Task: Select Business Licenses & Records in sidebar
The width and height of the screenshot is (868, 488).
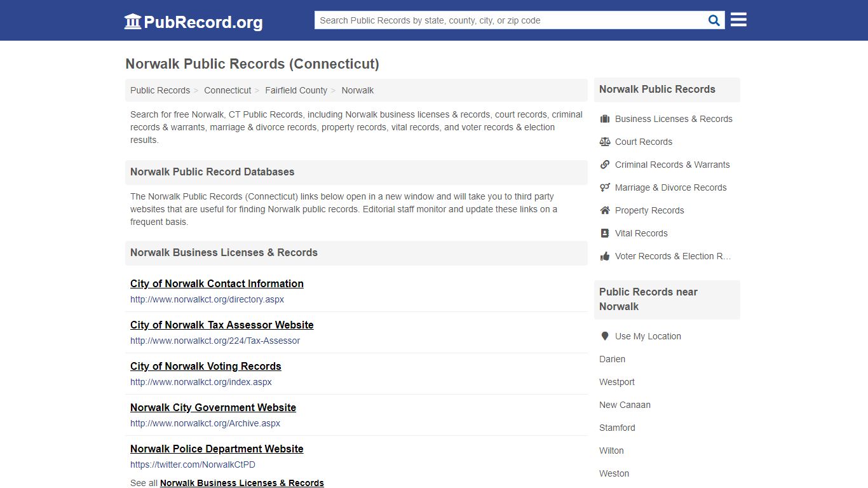Action: 674,119
